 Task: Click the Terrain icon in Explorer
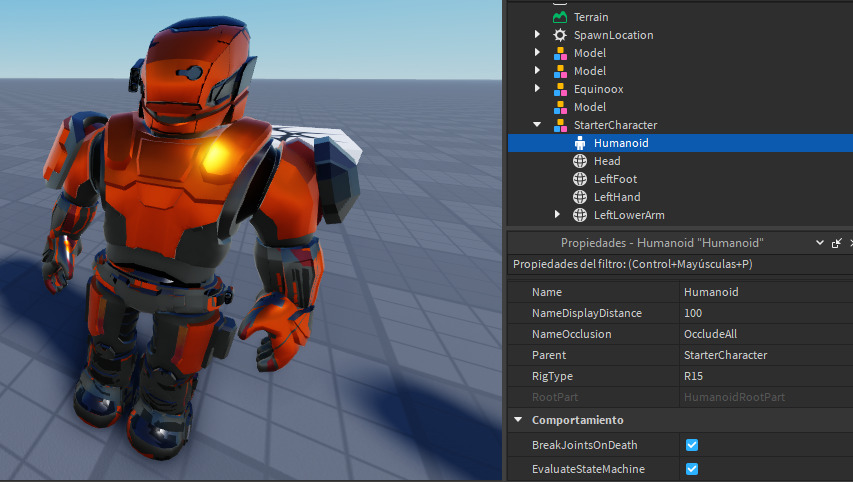tap(560, 17)
